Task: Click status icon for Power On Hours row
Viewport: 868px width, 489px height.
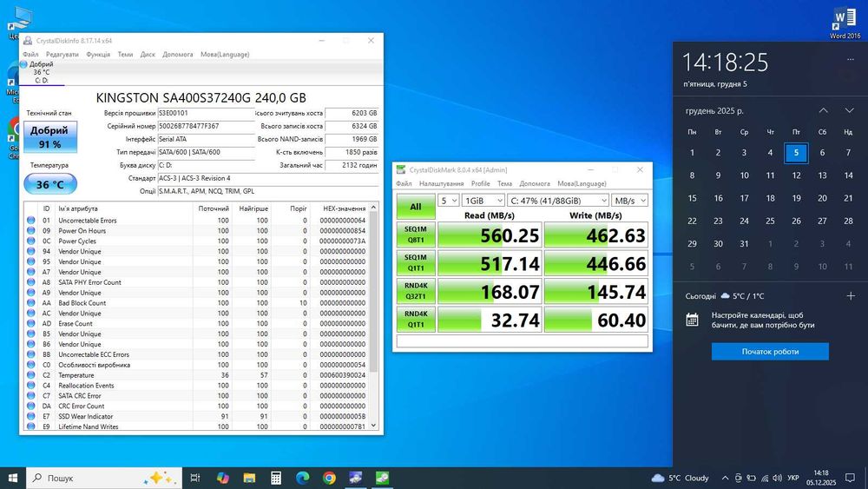Action: 31,230
